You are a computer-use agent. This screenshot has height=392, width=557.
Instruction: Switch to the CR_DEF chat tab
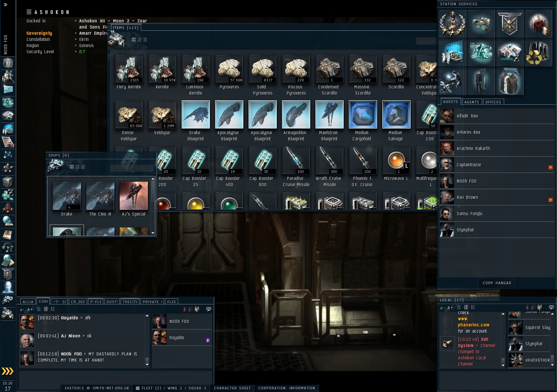click(x=78, y=301)
